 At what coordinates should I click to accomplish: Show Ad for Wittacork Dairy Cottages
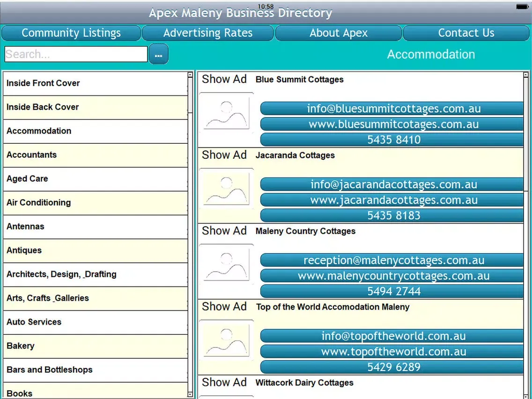pos(224,382)
